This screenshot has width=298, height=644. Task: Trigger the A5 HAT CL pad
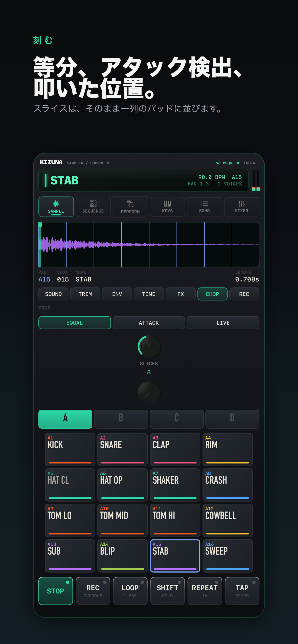pos(70,485)
